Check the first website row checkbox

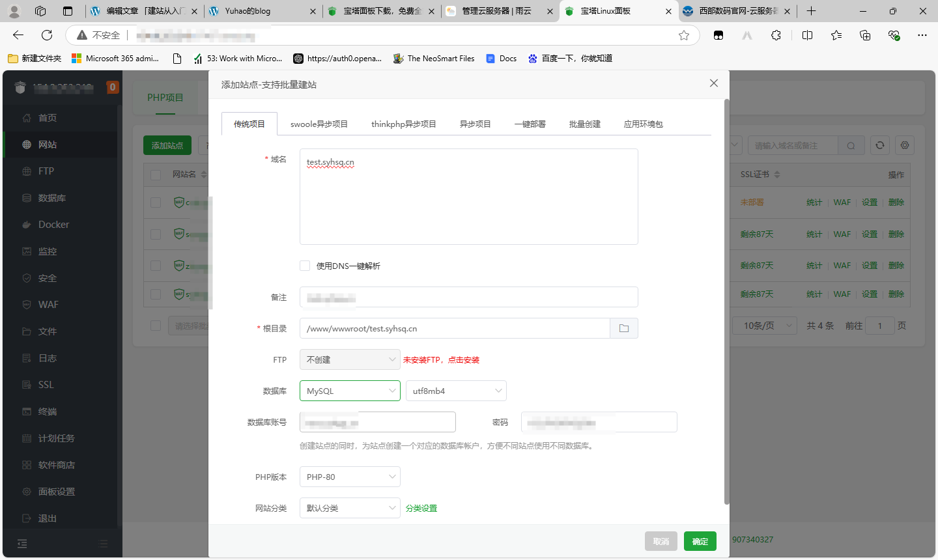pos(156,203)
